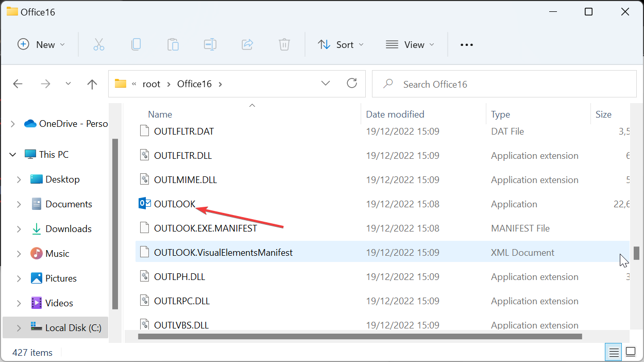Viewport: 644px width, 362px height.
Task: Open recent locations dropdown chevron
Action: [x=69, y=84]
